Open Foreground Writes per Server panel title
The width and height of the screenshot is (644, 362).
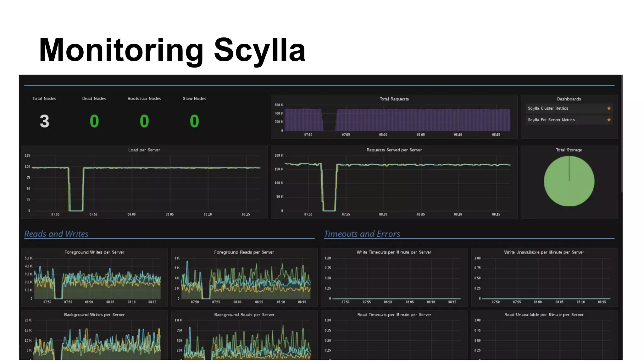[94, 252]
